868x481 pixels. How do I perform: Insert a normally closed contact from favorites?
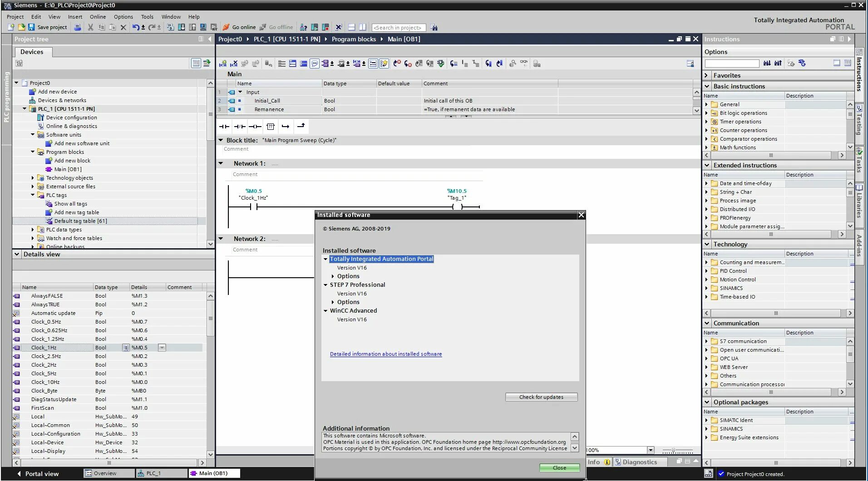[x=240, y=127]
